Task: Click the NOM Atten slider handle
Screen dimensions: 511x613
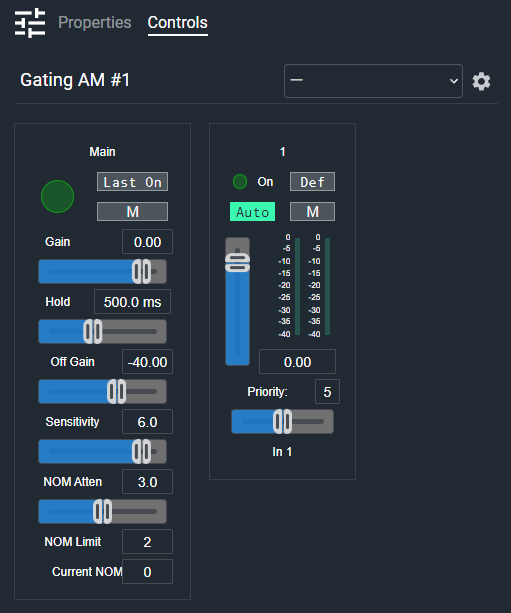Action: coord(102,511)
